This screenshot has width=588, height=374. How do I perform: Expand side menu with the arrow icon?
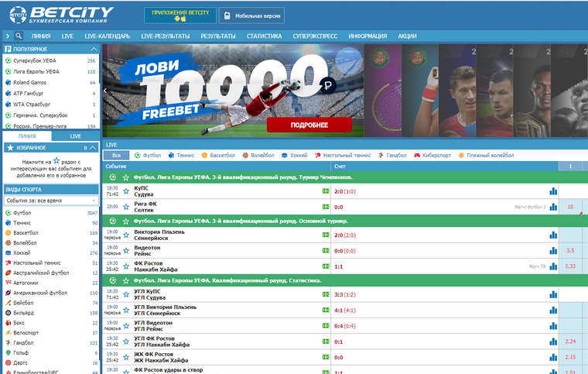click(8, 36)
